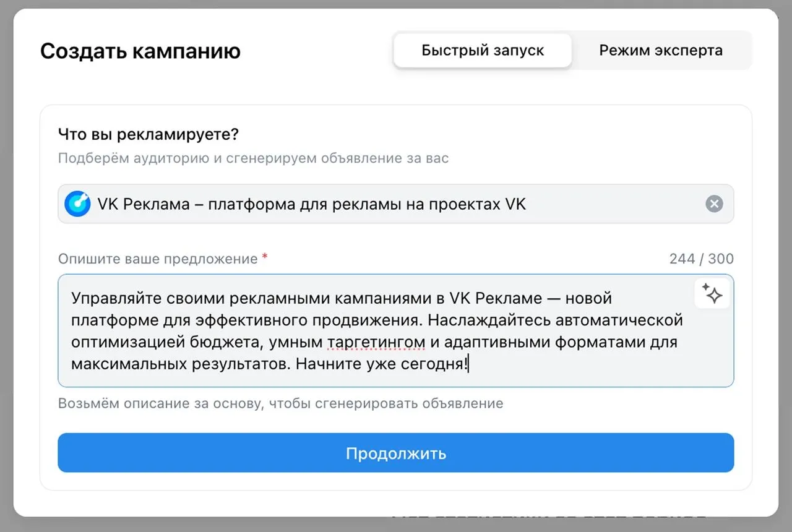Generate description with the AI sparkle icon

(x=712, y=294)
